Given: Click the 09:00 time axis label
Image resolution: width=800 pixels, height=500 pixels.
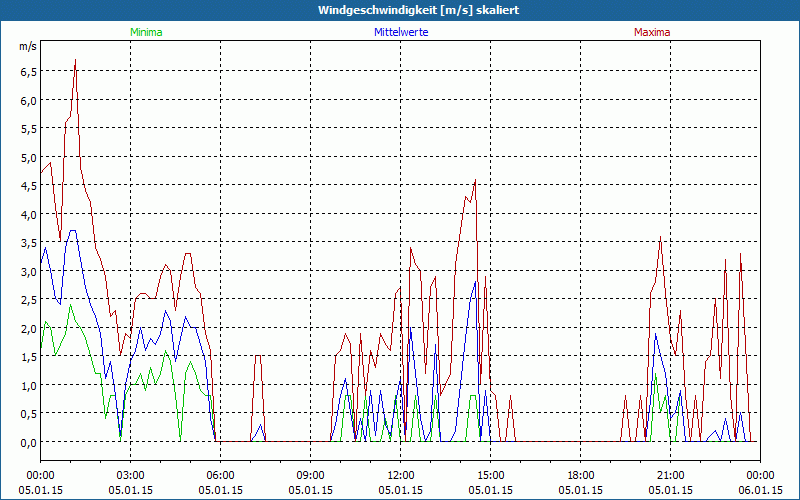Looking at the screenshot, I should [x=310, y=476].
